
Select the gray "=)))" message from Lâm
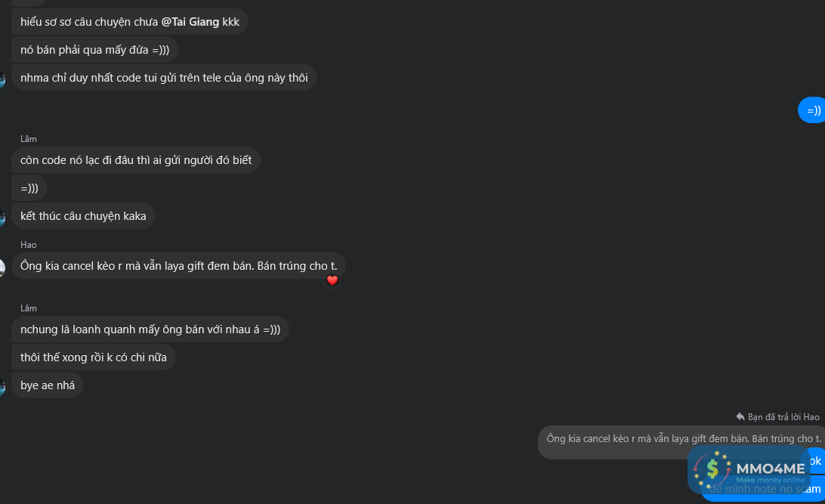pyautogui.click(x=29, y=188)
